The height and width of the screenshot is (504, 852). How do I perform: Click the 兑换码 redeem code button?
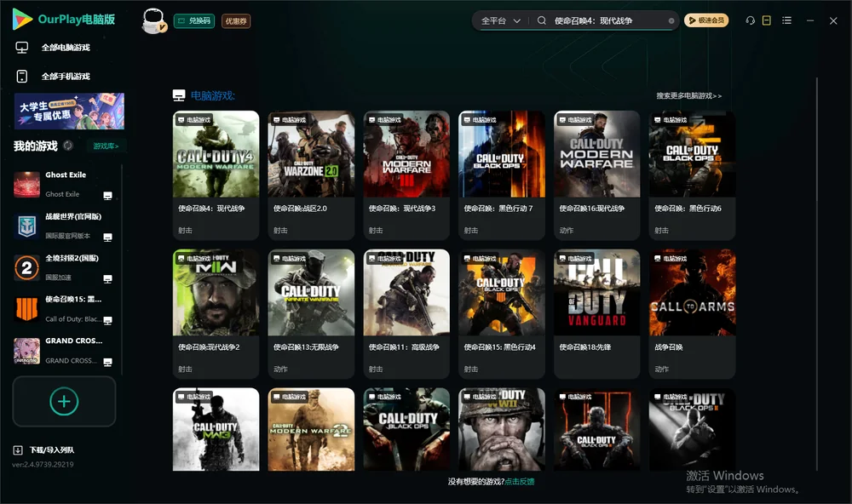coord(194,20)
